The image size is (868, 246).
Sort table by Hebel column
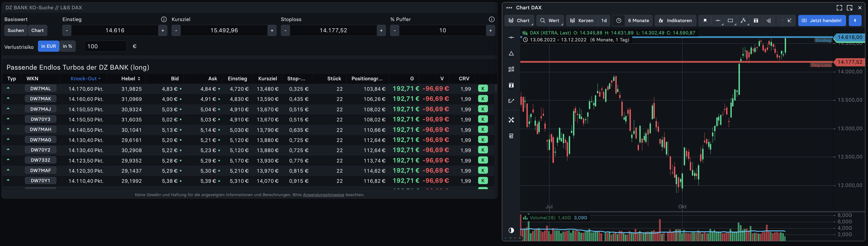[131, 78]
